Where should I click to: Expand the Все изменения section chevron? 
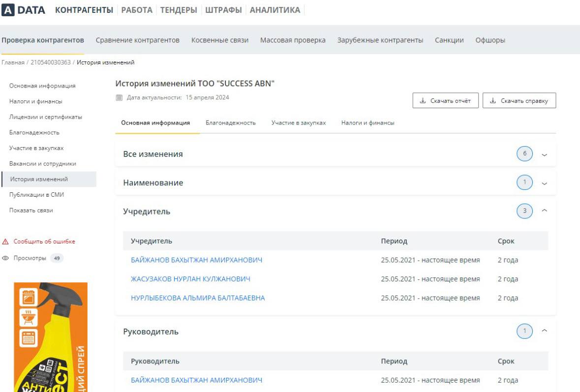pos(545,154)
